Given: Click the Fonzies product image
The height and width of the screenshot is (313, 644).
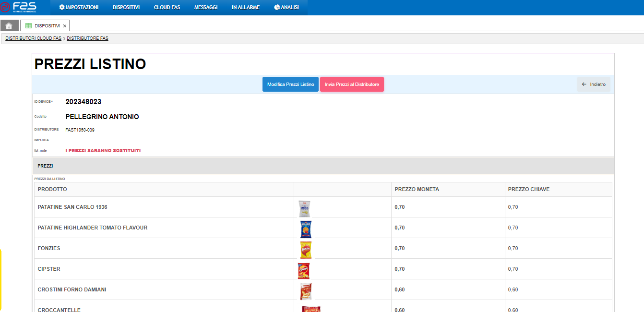Looking at the screenshot, I should (x=306, y=250).
